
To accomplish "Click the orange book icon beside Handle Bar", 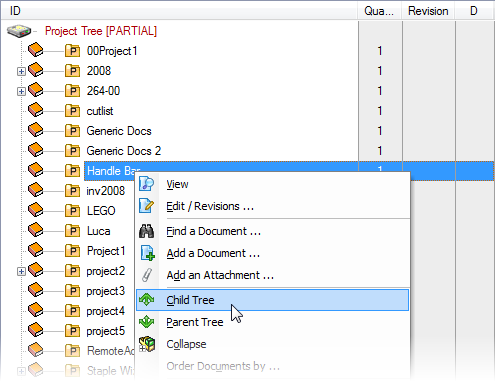I will 35,170.
